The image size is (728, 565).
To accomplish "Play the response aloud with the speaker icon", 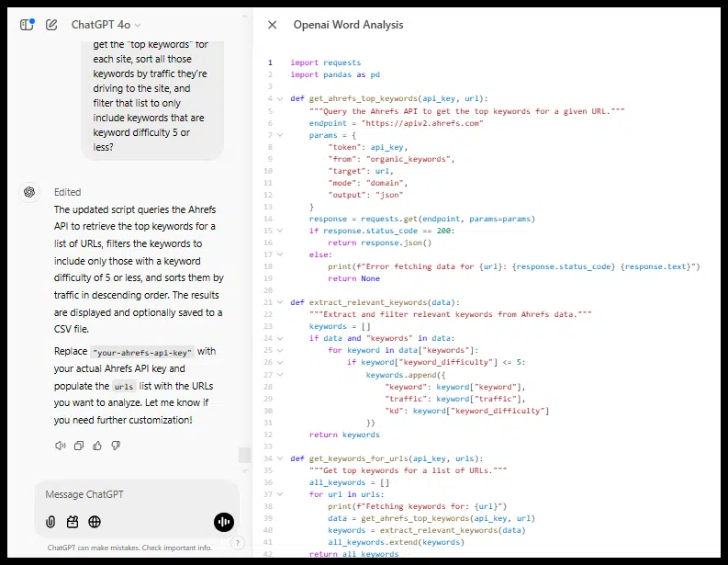I will (61, 446).
